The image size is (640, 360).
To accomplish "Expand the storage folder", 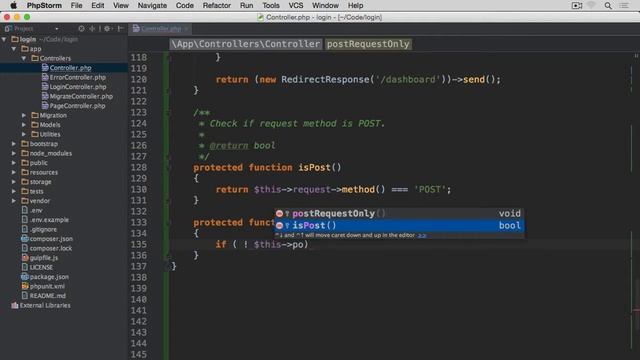I will 14,182.
